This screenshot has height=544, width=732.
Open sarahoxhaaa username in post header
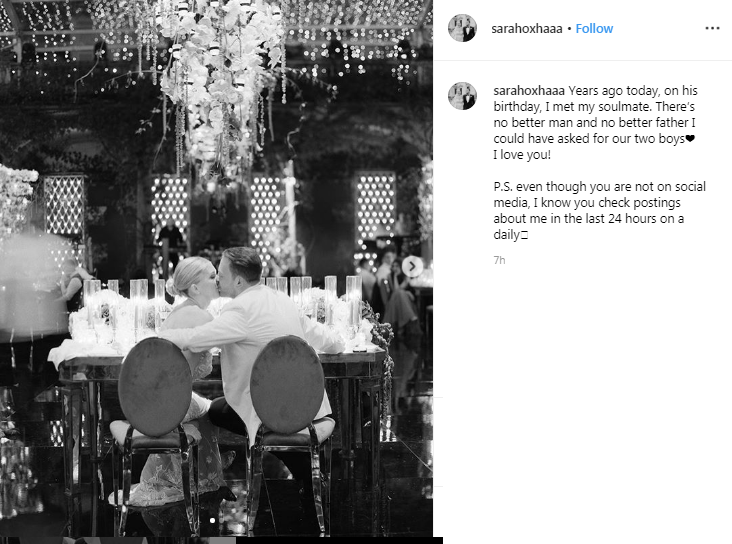(527, 28)
